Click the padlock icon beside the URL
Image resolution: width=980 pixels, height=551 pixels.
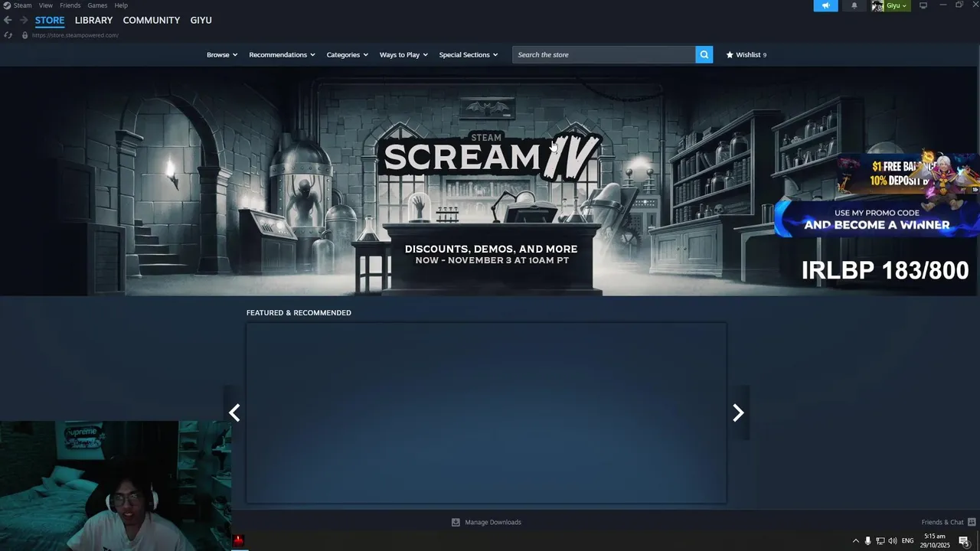click(24, 35)
